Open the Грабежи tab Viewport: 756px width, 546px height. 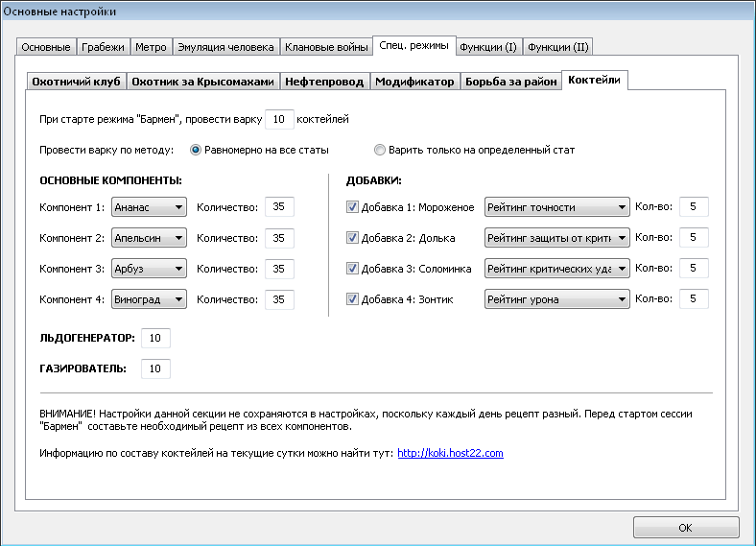103,47
